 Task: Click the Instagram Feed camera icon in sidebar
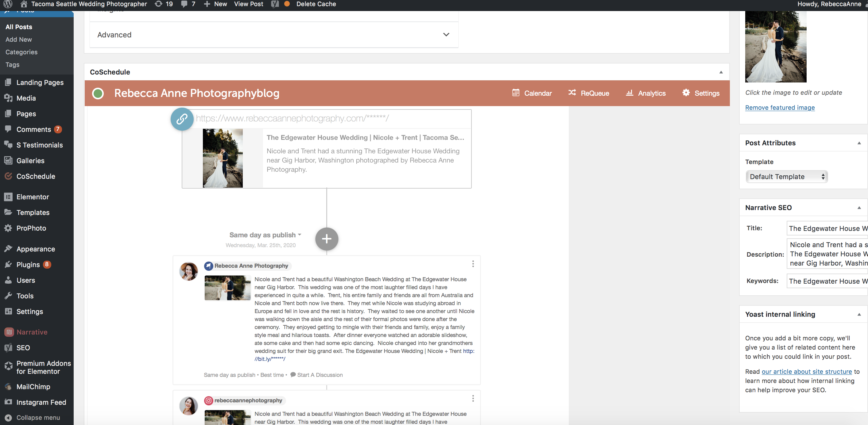[8, 402]
